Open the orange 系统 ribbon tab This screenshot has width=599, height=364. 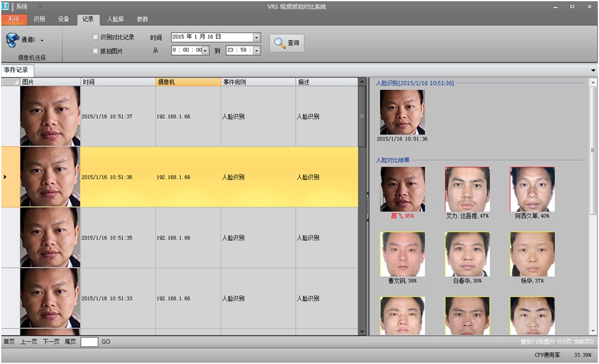pyautogui.click(x=14, y=19)
